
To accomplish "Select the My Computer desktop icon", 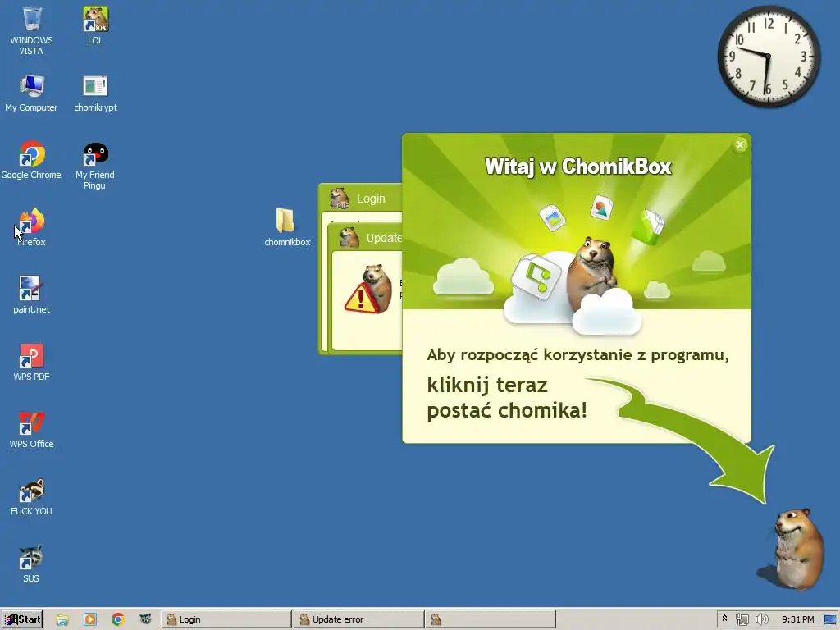I will pos(31,94).
